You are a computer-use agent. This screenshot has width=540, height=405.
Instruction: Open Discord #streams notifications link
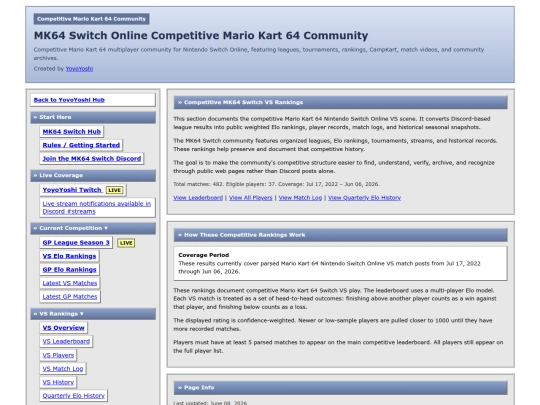click(x=97, y=208)
